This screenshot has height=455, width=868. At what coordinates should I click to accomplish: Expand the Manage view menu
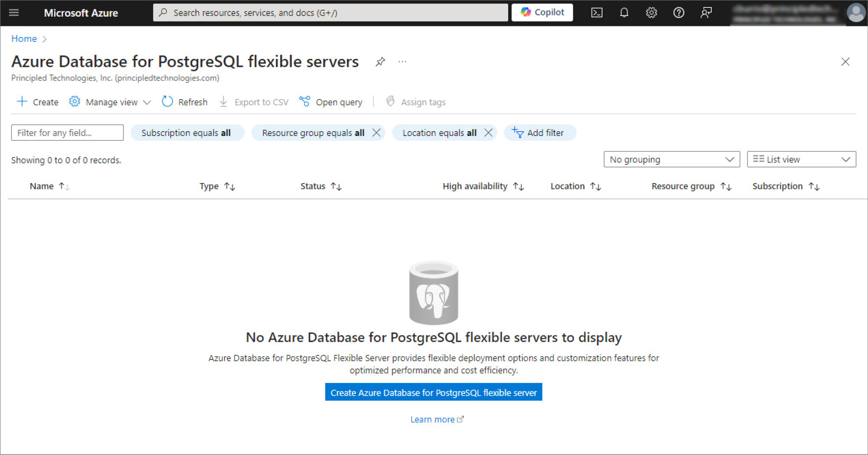pyautogui.click(x=110, y=102)
